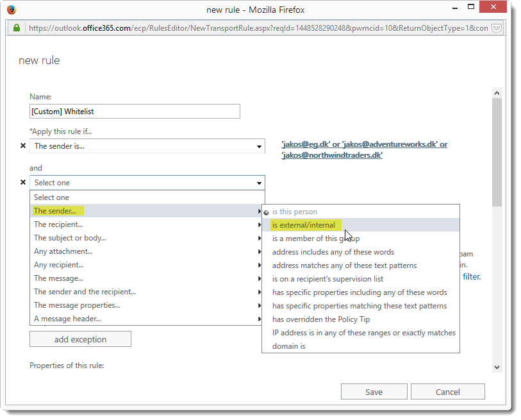This screenshot has height=420, width=521.
Task: Expand 'The sender and the recipient...' submenu
Action: (147, 292)
